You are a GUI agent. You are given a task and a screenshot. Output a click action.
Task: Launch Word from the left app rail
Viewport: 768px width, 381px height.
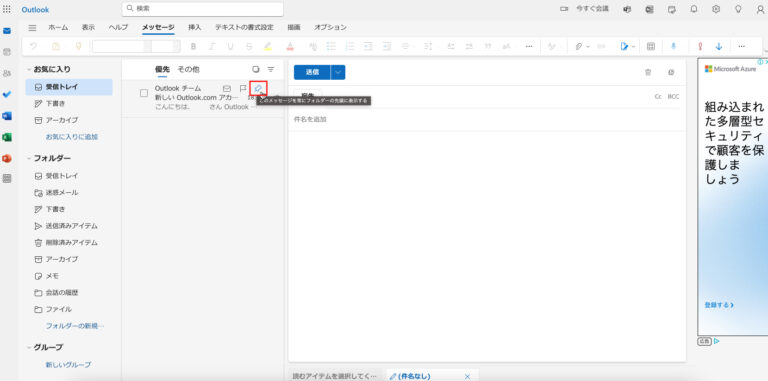tap(7, 116)
